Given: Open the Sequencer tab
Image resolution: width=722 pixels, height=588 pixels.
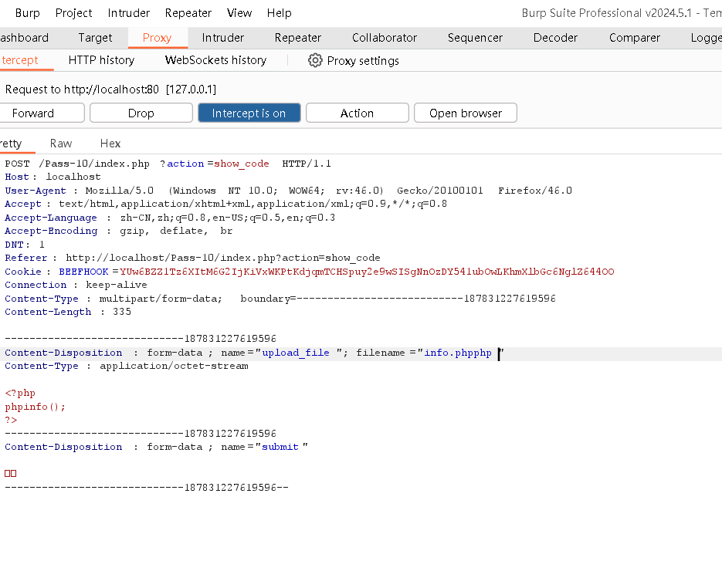Looking at the screenshot, I should (x=475, y=38).
